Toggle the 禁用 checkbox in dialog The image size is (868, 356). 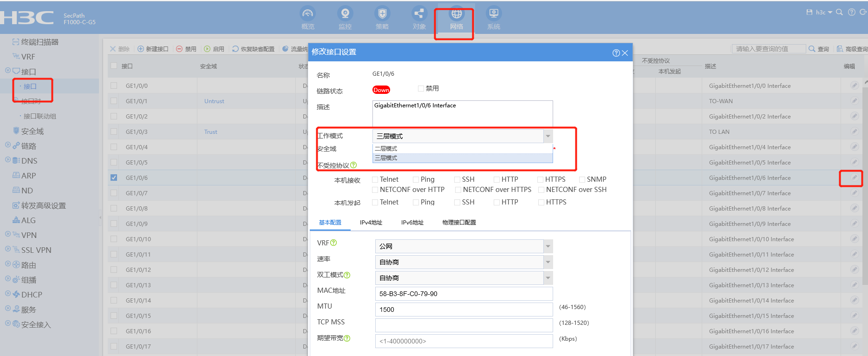[x=421, y=88]
